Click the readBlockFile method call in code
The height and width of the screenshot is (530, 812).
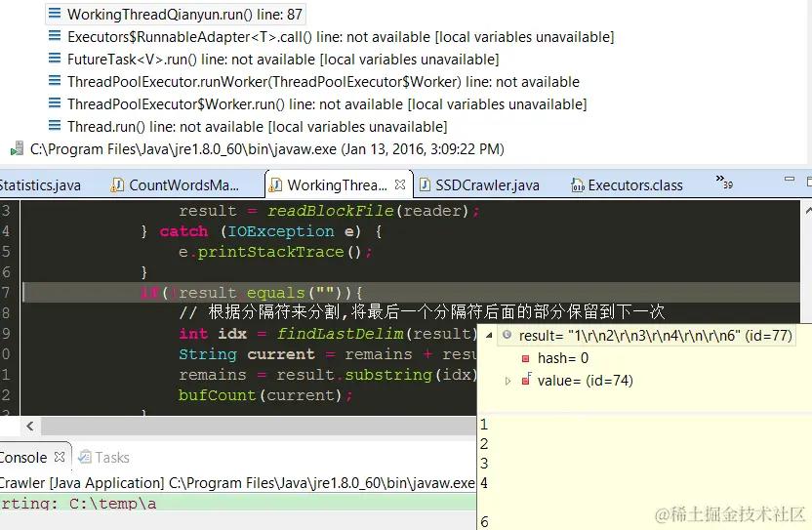tap(330, 211)
